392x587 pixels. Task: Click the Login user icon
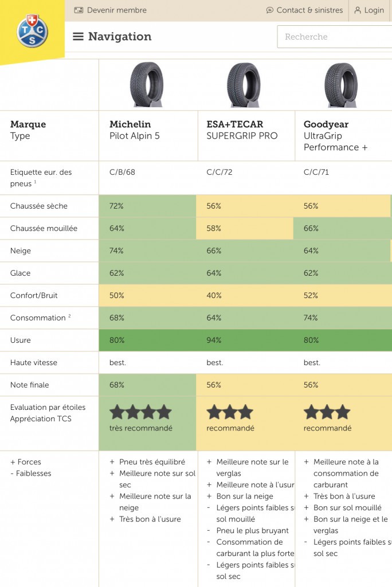pyautogui.click(x=358, y=10)
